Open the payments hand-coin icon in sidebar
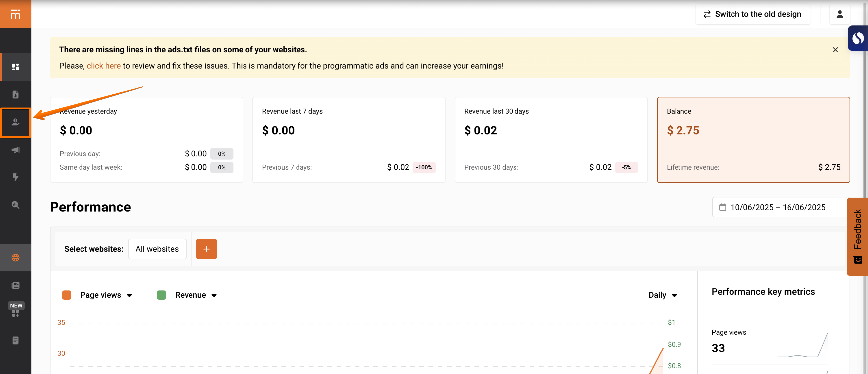Viewport: 868px width, 374px height. click(16, 122)
